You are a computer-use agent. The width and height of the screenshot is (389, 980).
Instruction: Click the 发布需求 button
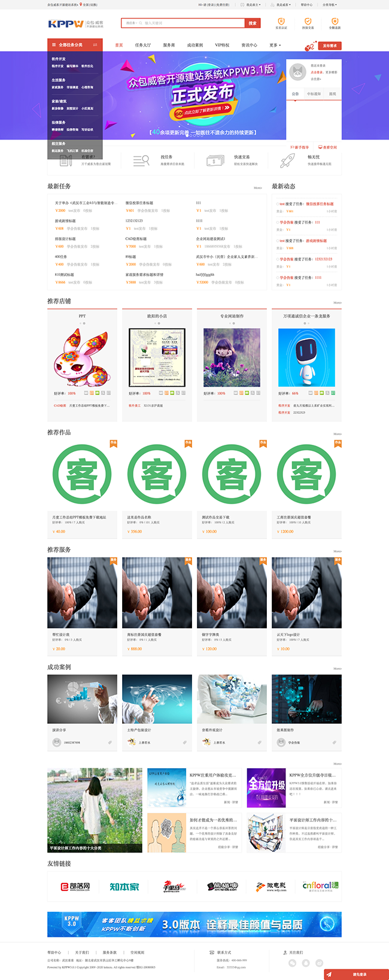point(330,45)
